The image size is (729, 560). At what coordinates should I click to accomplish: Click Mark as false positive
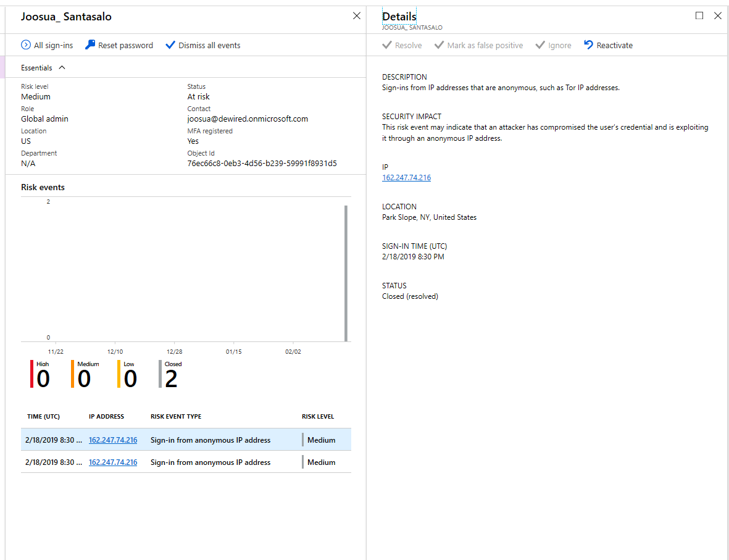(478, 45)
